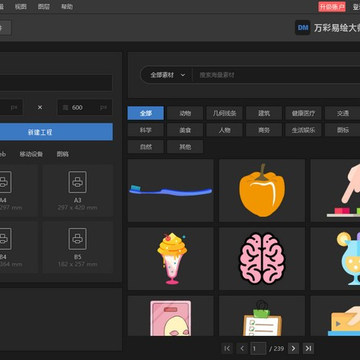Pick the cocktail glass asset
Screen dimensions: 360x360
coord(335,259)
